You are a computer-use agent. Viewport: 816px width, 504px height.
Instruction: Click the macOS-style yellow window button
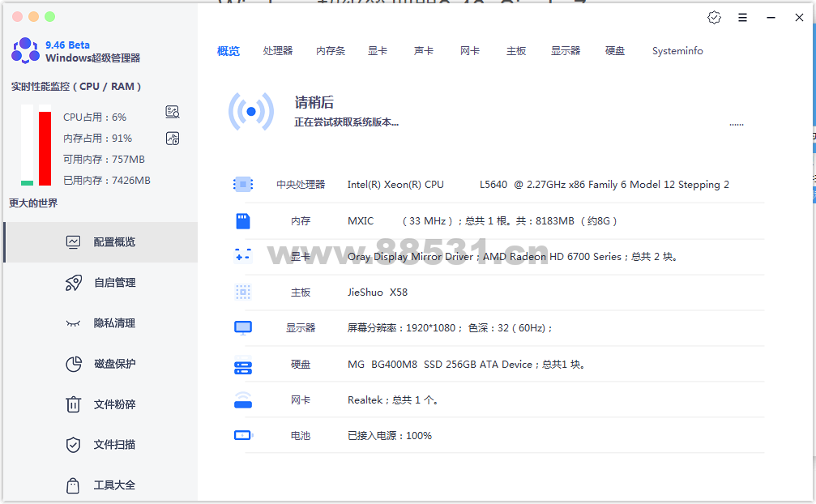point(34,17)
